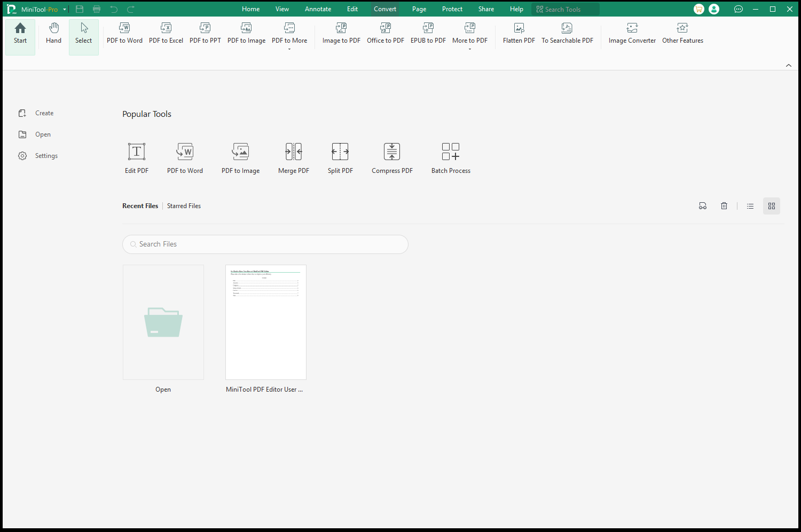Switch to the Convert tab
This screenshot has width=801, height=532.
coord(385,9)
